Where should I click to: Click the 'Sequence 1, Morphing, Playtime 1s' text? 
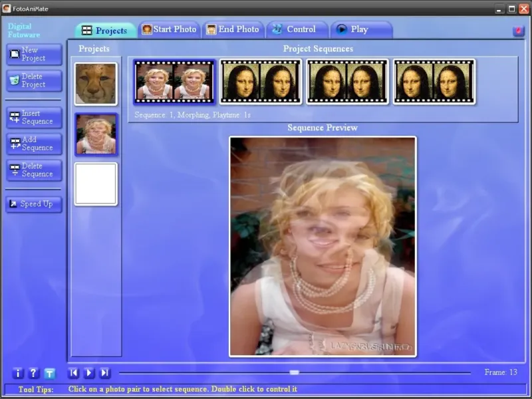point(192,115)
